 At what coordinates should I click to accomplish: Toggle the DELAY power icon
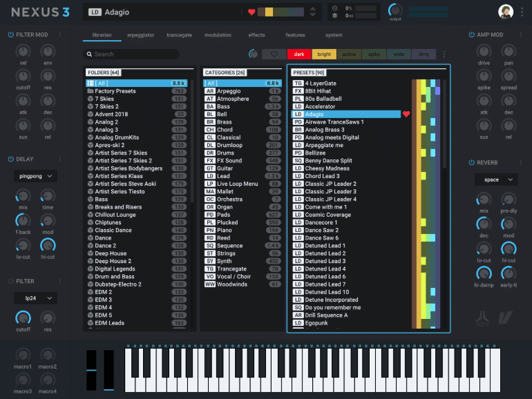(10, 159)
